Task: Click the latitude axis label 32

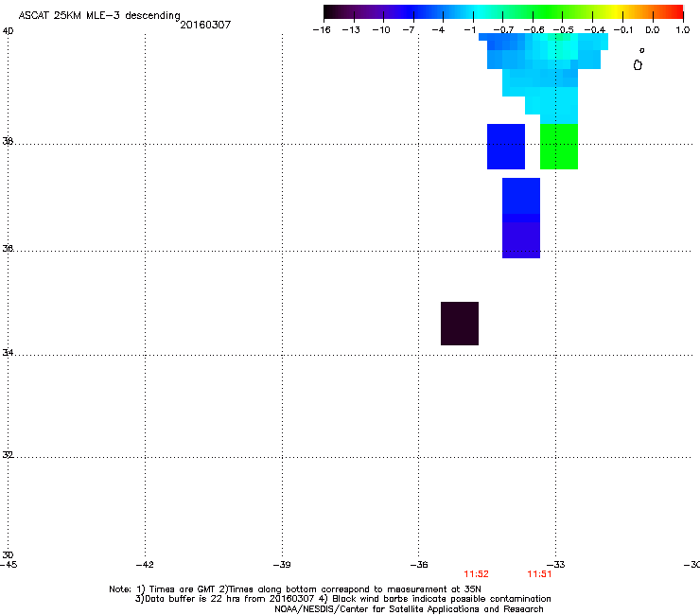Action: 8,455
